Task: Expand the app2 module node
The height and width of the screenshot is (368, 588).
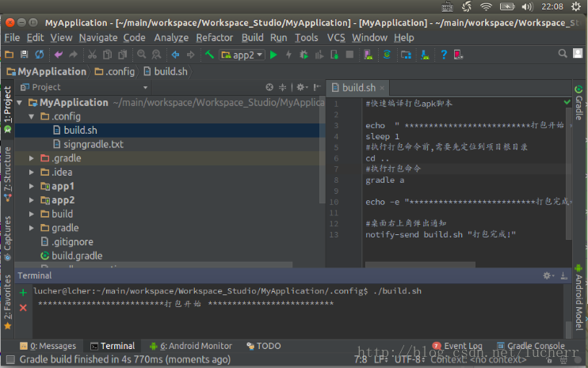Action: (32, 200)
